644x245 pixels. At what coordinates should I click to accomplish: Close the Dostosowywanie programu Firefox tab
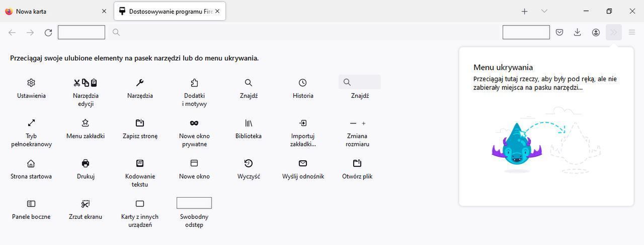[217, 11]
